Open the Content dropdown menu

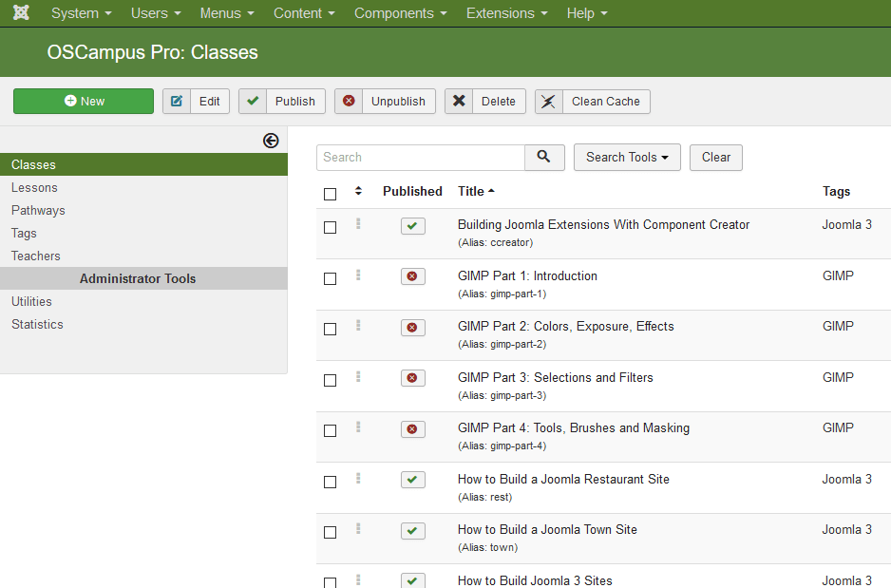click(304, 13)
